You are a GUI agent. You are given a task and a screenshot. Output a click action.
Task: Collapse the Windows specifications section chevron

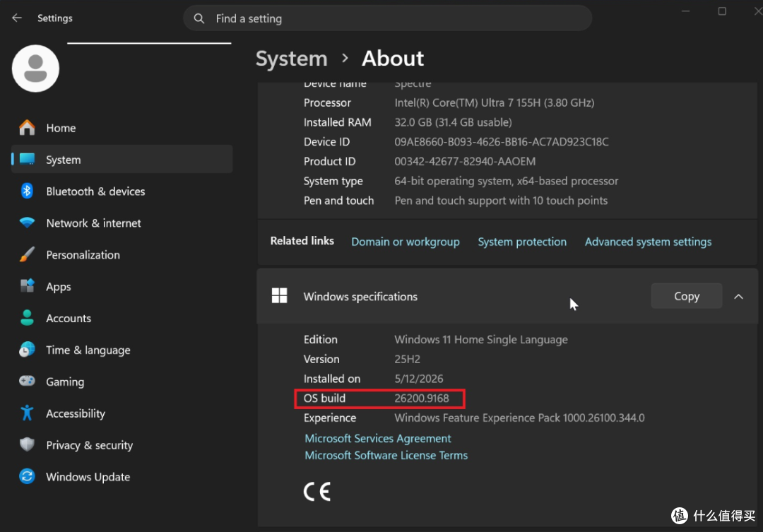click(x=738, y=296)
